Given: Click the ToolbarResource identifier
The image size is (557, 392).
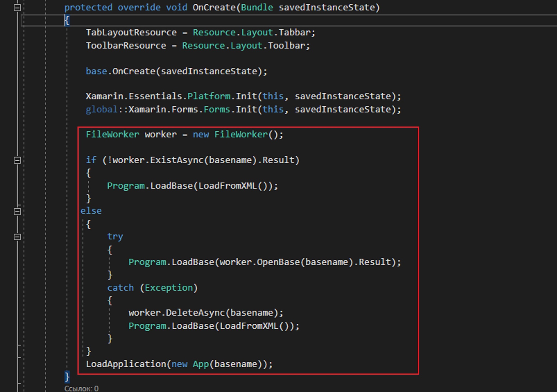Looking at the screenshot, I should coord(126,45).
